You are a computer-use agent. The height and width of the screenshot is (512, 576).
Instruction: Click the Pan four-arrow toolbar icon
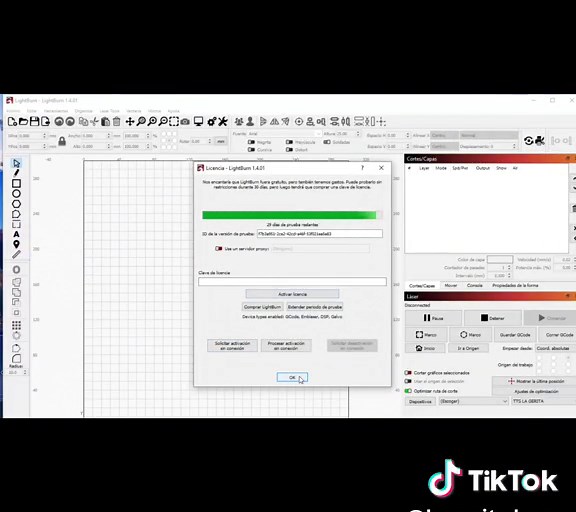(130, 122)
